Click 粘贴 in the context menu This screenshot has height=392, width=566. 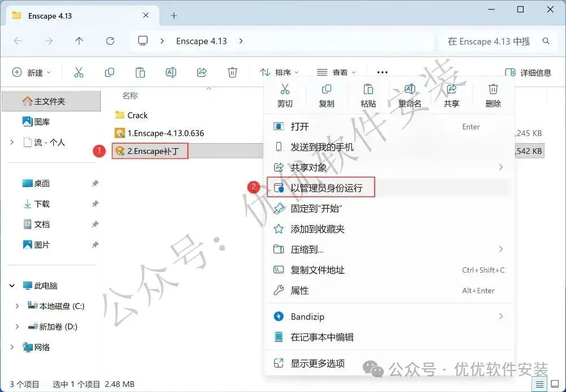(368, 96)
